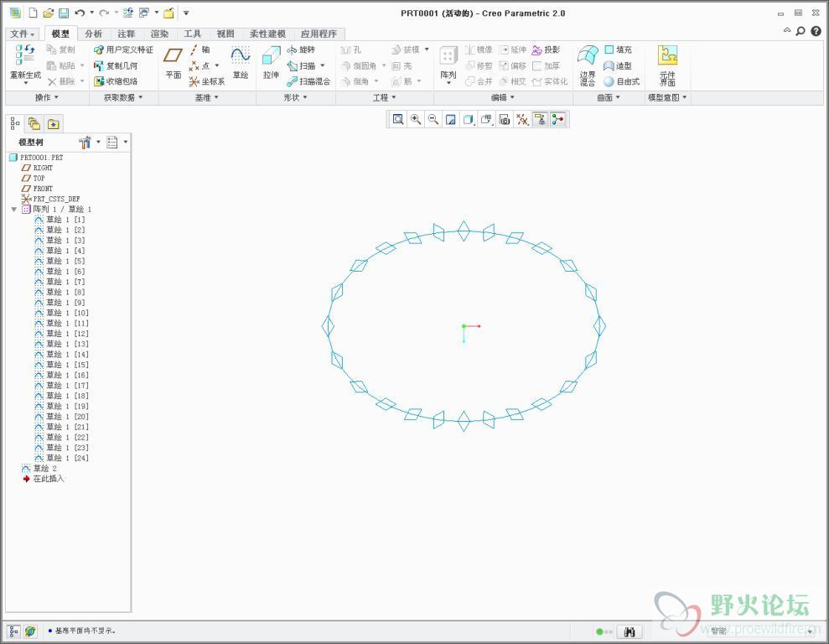The width and height of the screenshot is (829, 644).
Task: Select PRT_CSYS_DEF in the model tree
Action: 51,199
